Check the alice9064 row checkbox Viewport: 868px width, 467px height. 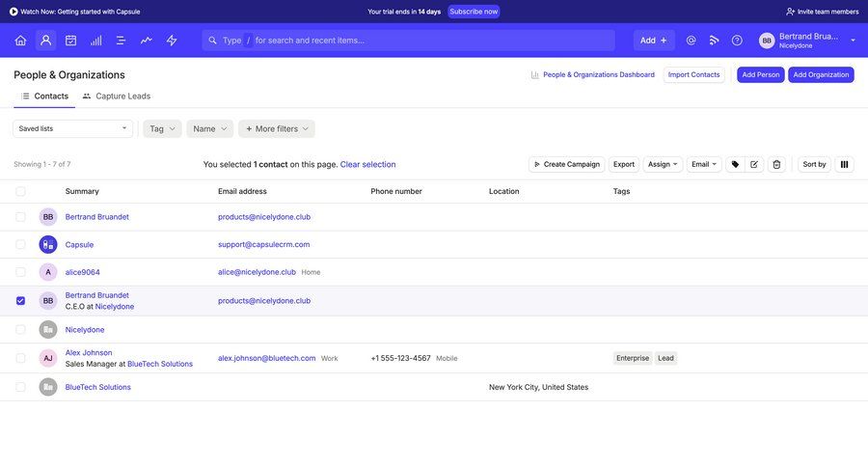coord(20,272)
